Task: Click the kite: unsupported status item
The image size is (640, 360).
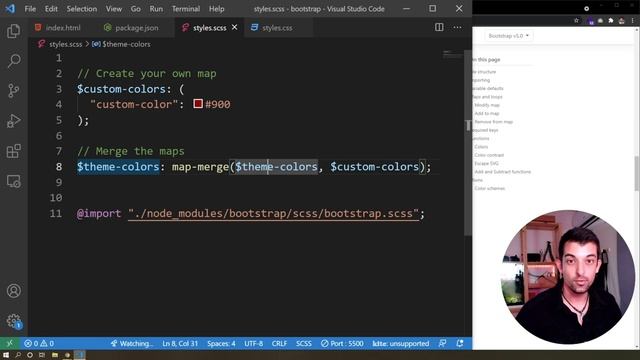Action: pos(400,344)
